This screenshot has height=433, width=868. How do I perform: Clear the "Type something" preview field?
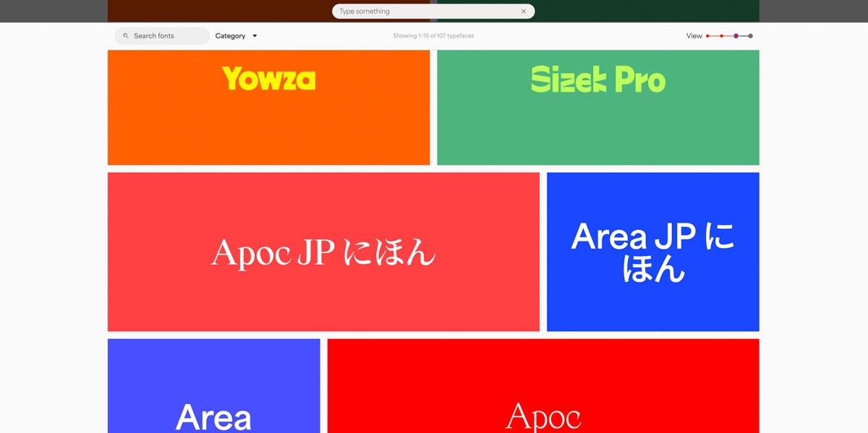pos(524,12)
